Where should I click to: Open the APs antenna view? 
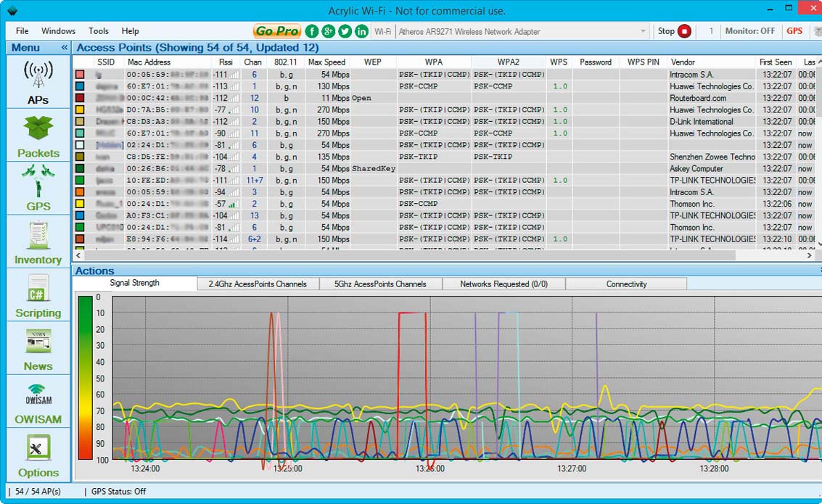coord(38,82)
